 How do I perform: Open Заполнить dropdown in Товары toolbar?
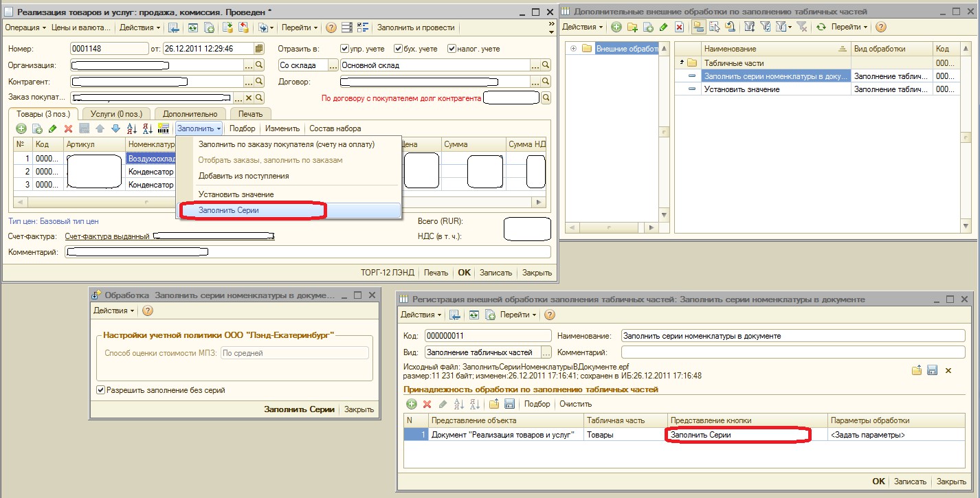pyautogui.click(x=199, y=128)
